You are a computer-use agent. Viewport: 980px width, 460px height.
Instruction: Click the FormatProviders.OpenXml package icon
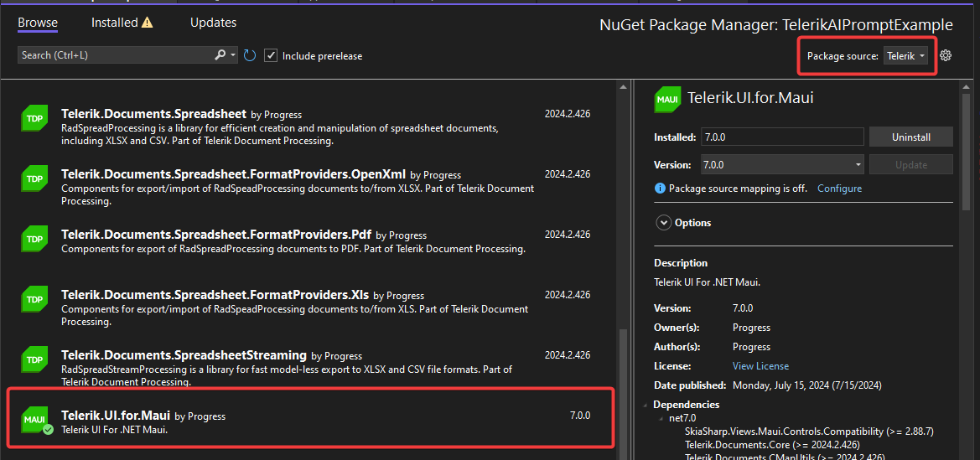[x=34, y=178]
